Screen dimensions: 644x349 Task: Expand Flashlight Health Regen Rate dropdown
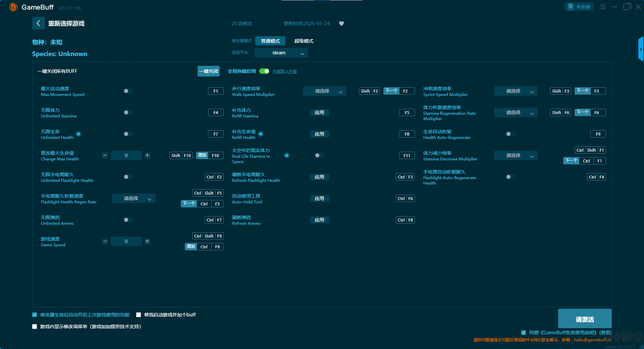click(x=133, y=198)
